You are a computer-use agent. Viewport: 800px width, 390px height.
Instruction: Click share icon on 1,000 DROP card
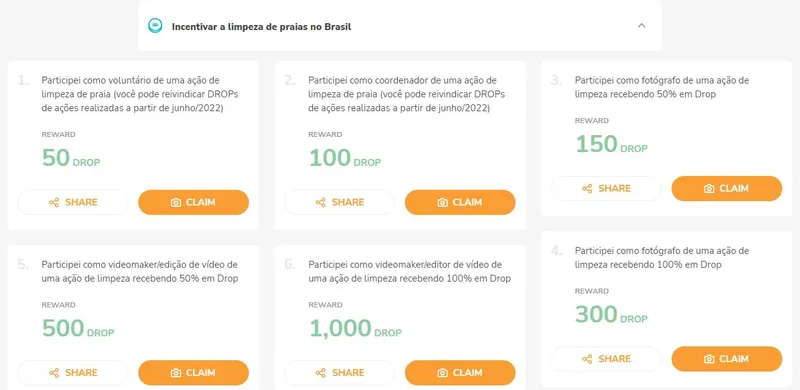(x=320, y=373)
